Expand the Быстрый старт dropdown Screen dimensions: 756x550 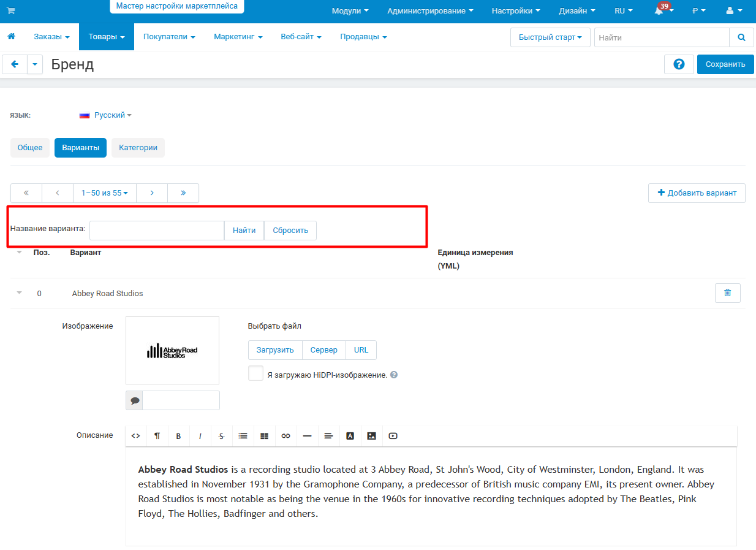point(550,37)
